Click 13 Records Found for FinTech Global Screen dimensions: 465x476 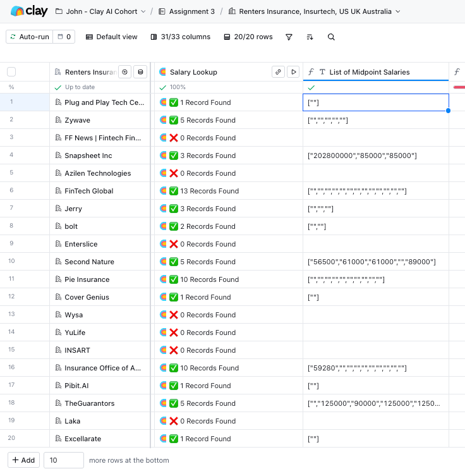210,191
